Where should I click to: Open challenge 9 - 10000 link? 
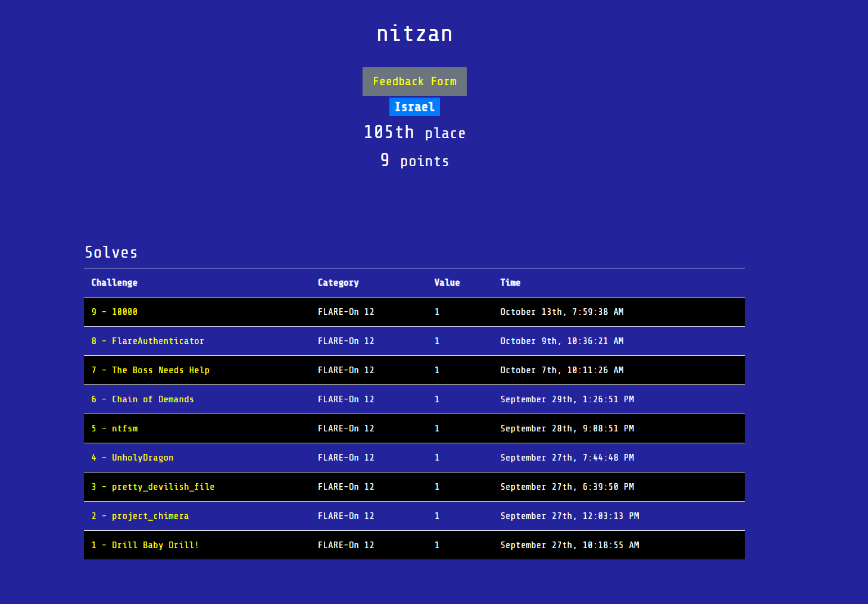click(x=114, y=312)
